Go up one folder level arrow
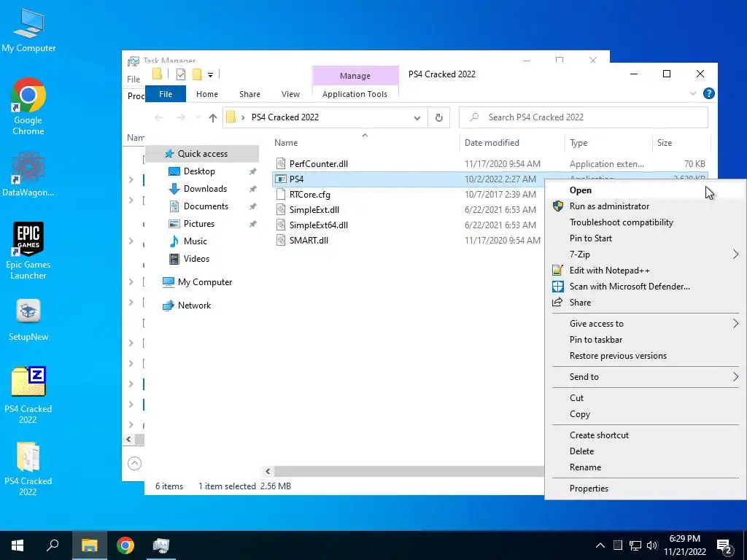This screenshot has height=560, width=747. [212, 117]
